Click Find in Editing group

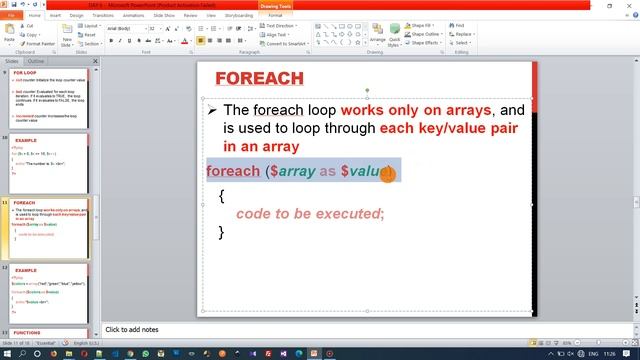pos(457,25)
